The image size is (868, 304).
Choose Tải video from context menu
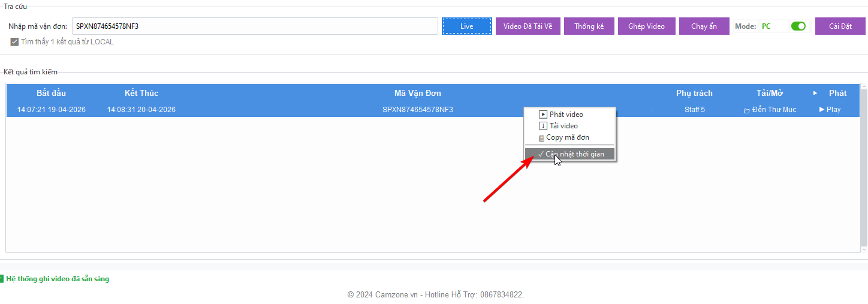tap(563, 126)
